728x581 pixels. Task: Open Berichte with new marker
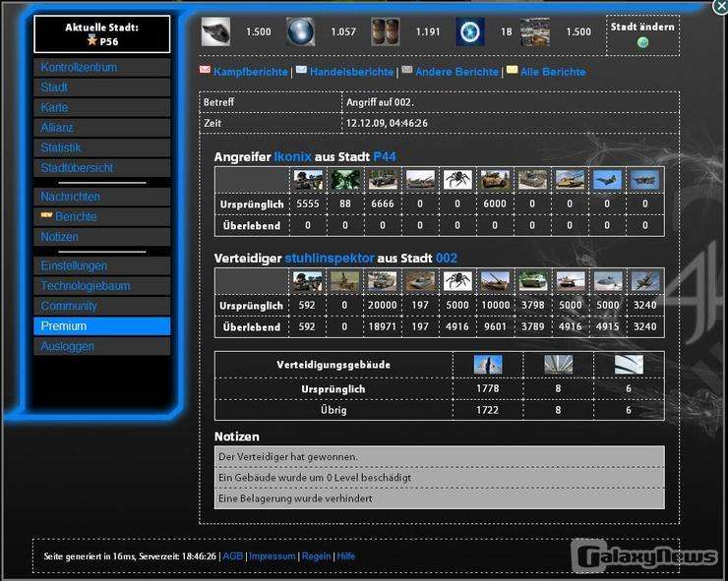(x=101, y=216)
